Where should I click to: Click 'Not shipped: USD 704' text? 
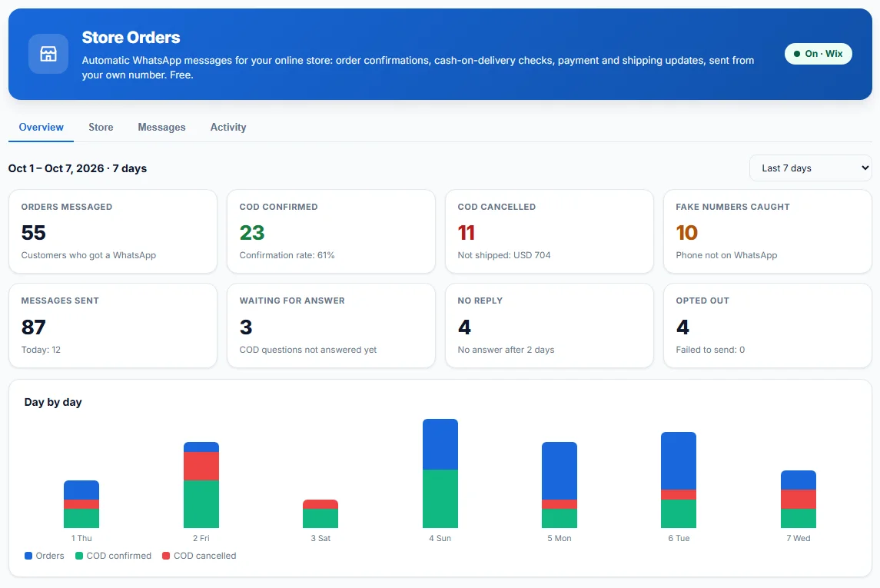click(504, 255)
